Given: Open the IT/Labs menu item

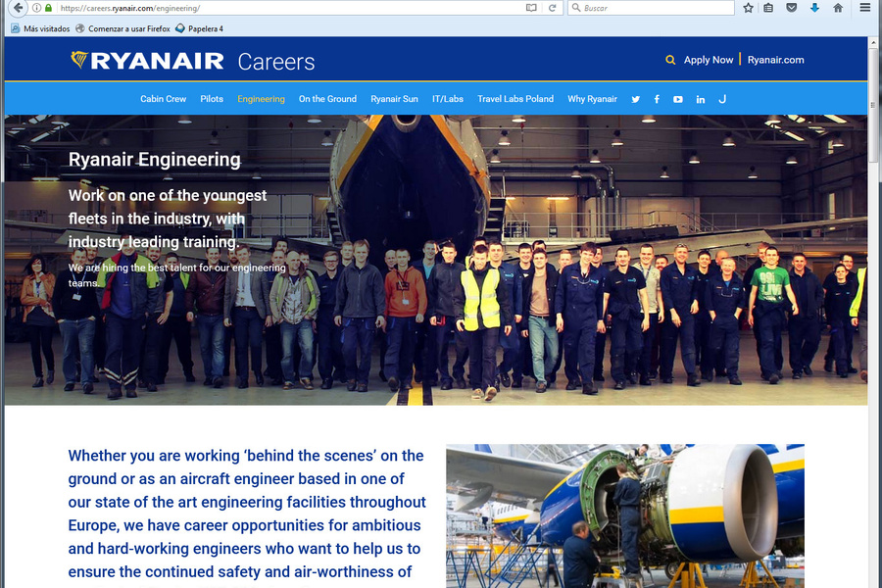Looking at the screenshot, I should tap(448, 99).
